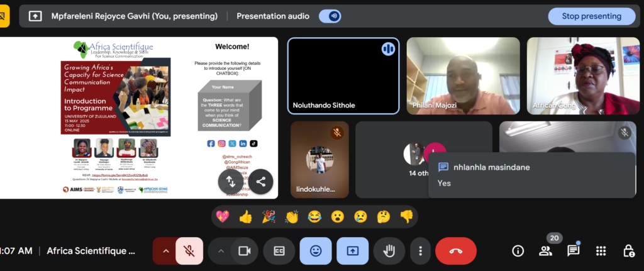
Task: Send the surprised face reaction
Action: pos(338,216)
